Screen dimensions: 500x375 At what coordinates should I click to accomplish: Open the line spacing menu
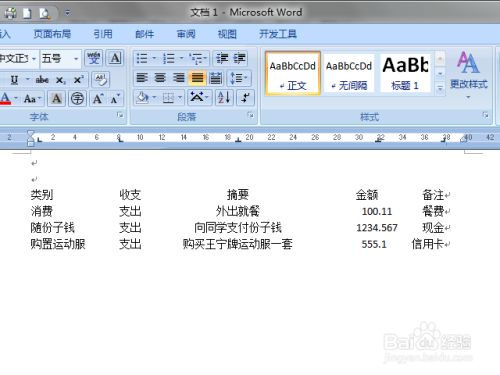pyautogui.click(x=239, y=78)
